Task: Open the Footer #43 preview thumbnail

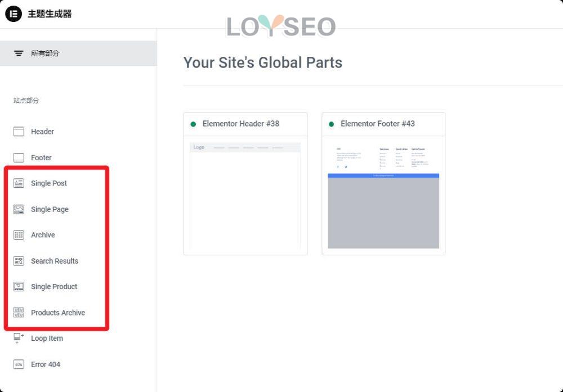Action: pyautogui.click(x=383, y=196)
